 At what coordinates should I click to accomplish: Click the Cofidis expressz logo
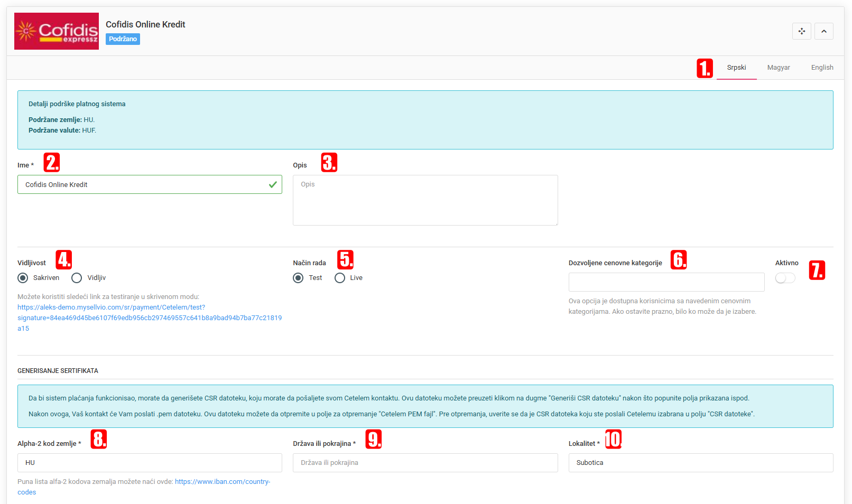[57, 31]
